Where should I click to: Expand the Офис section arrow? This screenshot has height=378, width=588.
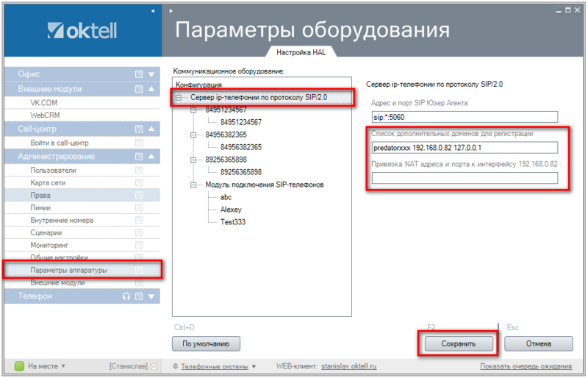[x=151, y=74]
